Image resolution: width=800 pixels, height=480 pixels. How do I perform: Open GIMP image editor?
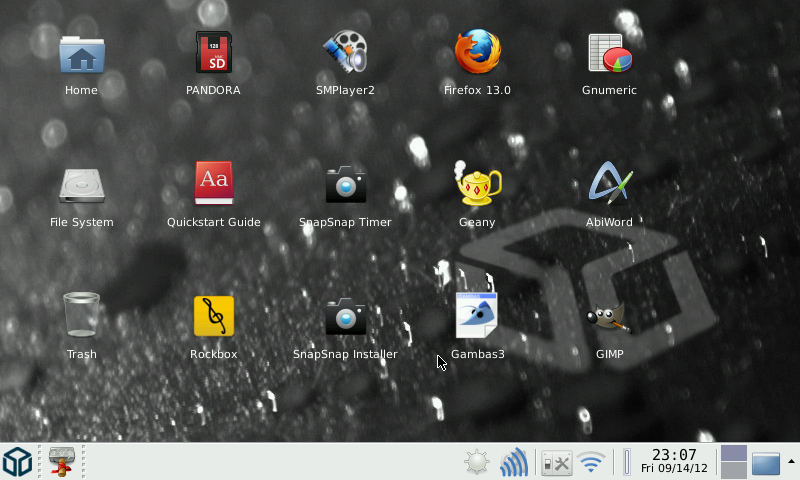coord(609,318)
